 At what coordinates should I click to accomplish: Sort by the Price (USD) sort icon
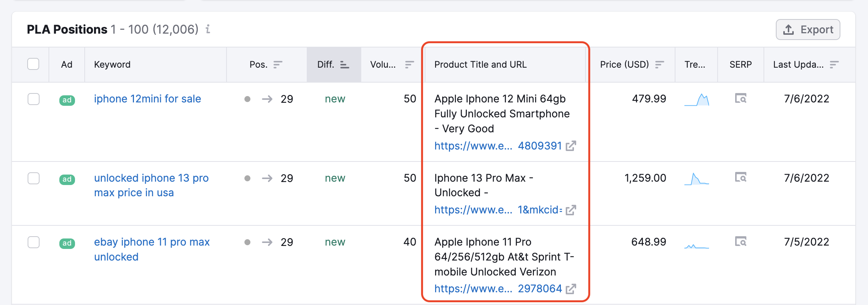point(659,65)
